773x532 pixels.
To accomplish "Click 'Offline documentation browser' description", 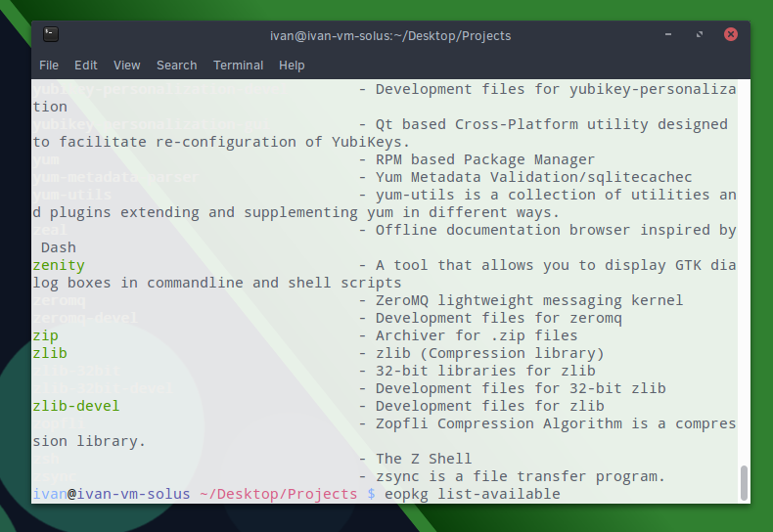I will 503,230.
